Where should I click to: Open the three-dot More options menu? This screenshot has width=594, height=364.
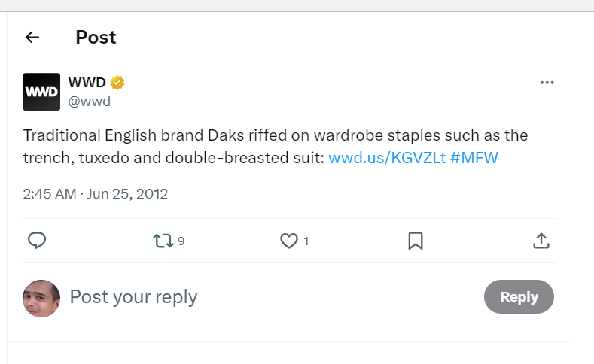[x=547, y=83]
